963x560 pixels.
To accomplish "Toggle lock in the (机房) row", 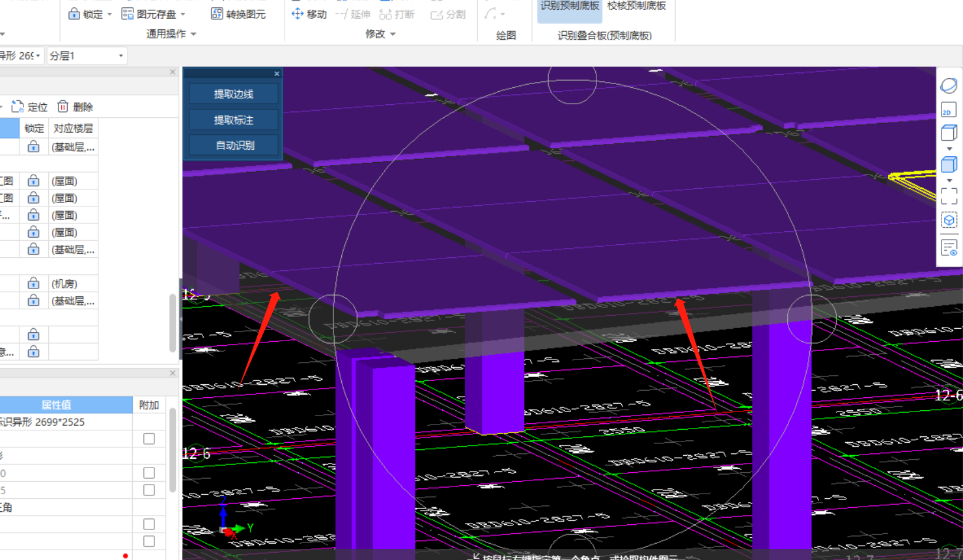I will pos(34,284).
